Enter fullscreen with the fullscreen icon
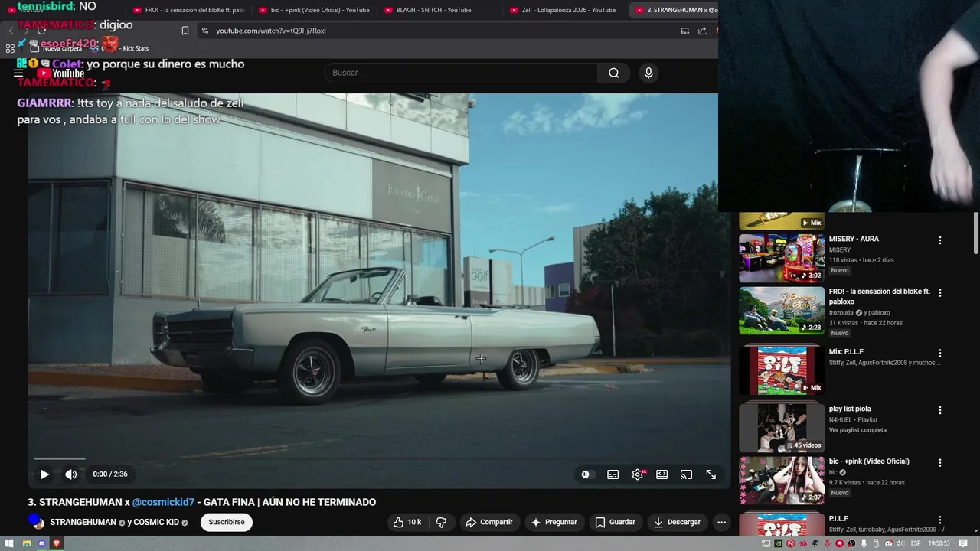Image resolution: width=980 pixels, height=551 pixels. pos(711,474)
